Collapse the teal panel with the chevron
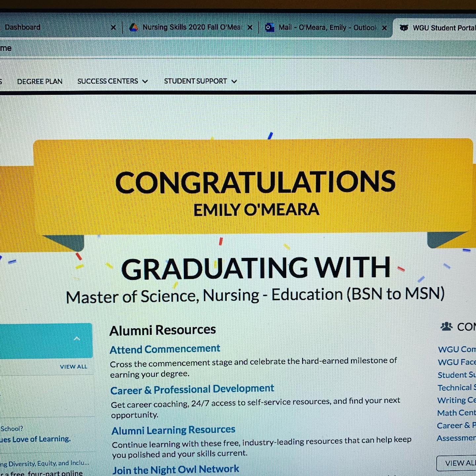The width and height of the screenshot is (476, 476). tap(77, 339)
